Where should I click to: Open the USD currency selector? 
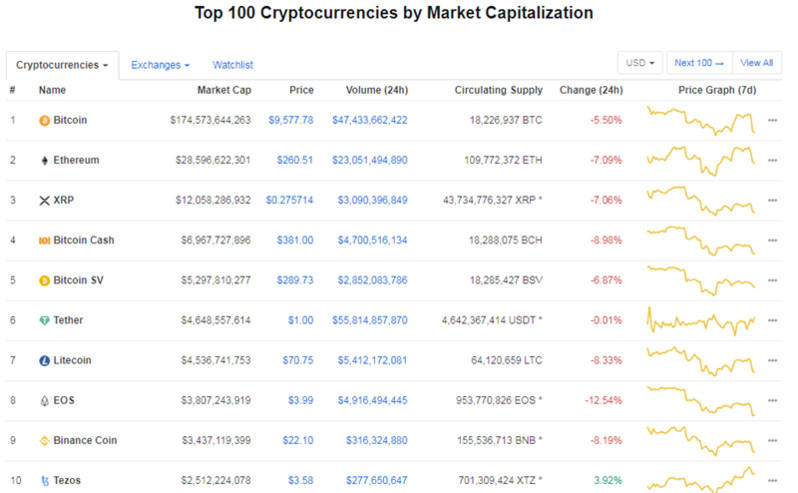coord(640,63)
